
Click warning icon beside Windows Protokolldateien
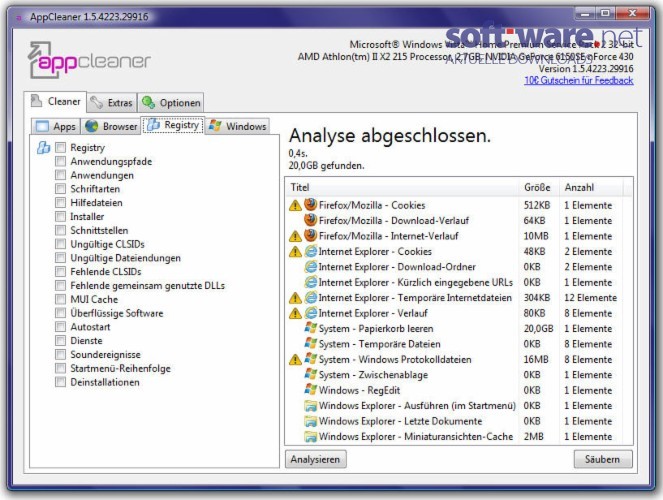[295, 360]
